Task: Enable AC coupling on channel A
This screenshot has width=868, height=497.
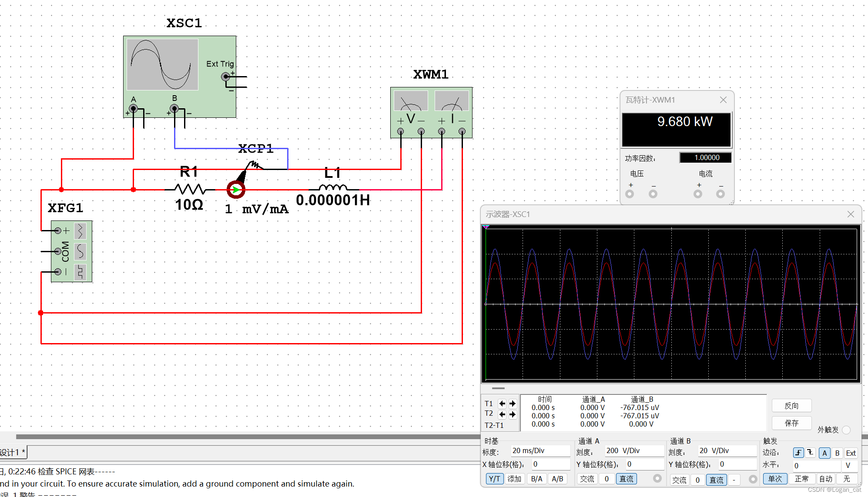Action: pyautogui.click(x=587, y=479)
